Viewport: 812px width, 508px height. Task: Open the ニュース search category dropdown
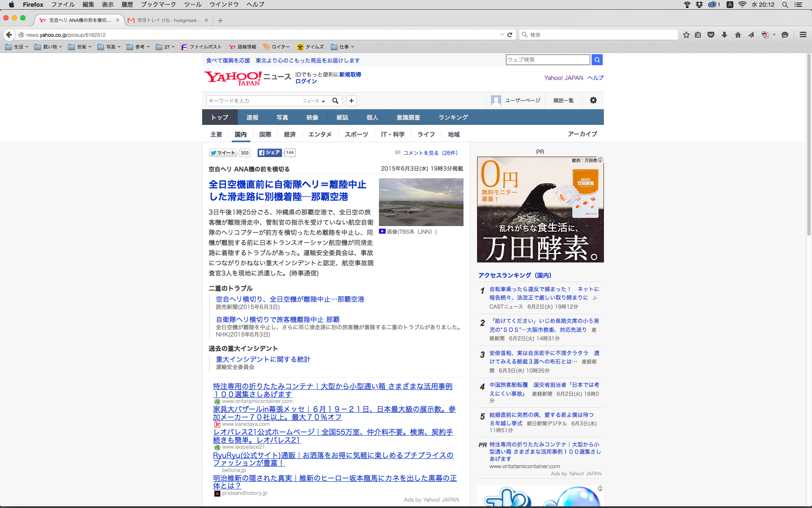[x=314, y=101]
